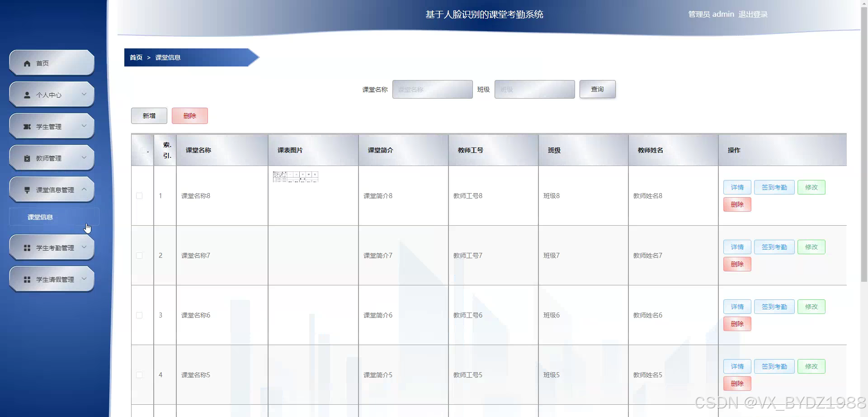Screen dimensions: 868x417
Task: Click the red 删除 for 课堂名称6
Action: [x=737, y=324]
